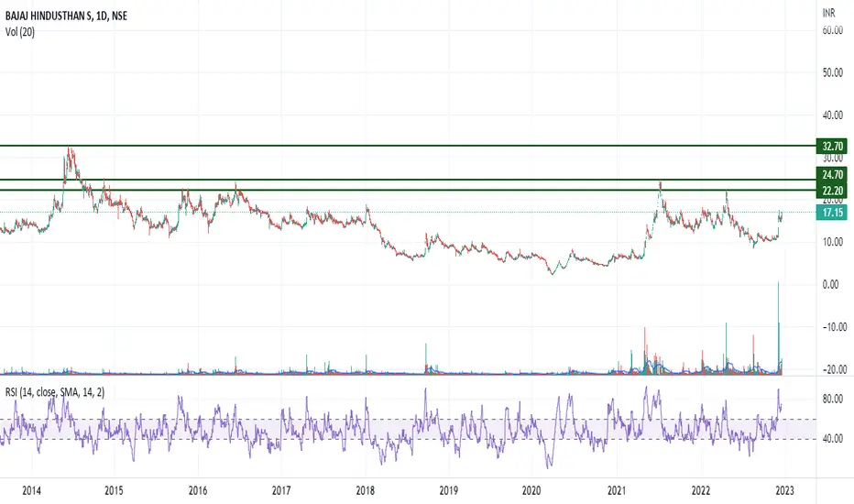Click the 2022 label on time axis
The image size is (854, 504).
click(700, 490)
